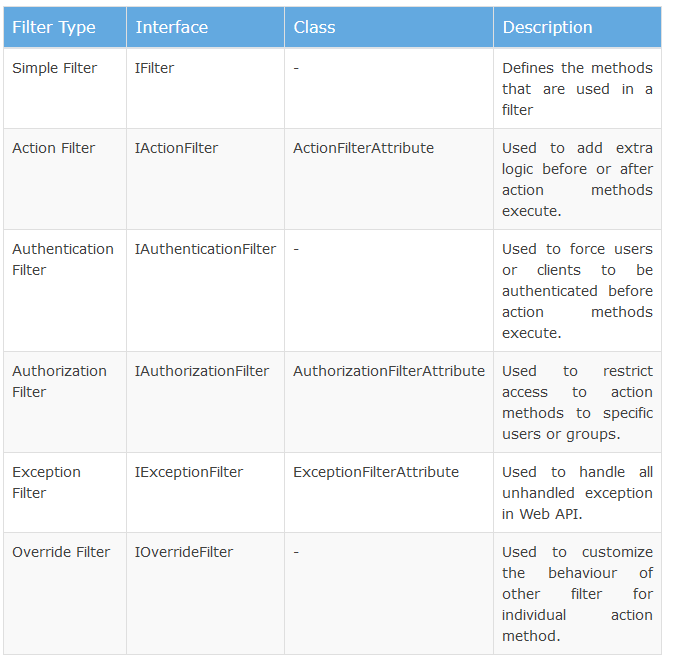Click the IAuthenticationFilter interface text
This screenshot has width=673, height=661.
coord(205,249)
